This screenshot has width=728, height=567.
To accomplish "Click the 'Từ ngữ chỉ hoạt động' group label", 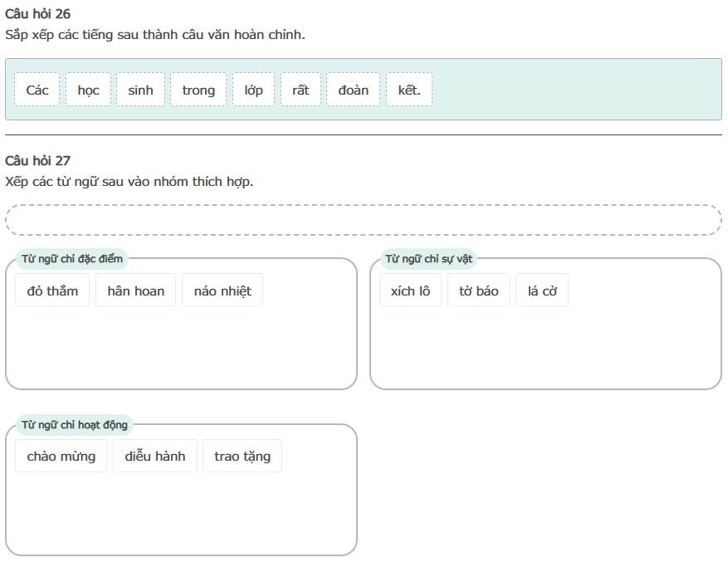I will point(75,425).
